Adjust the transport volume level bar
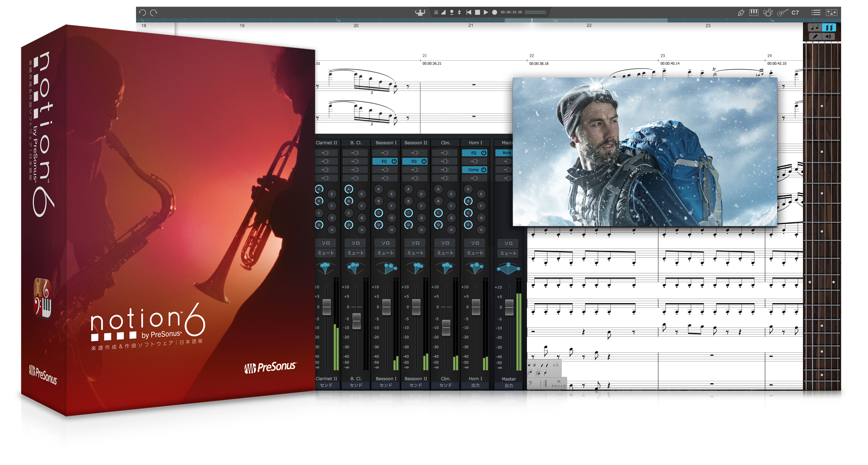 click(535, 12)
